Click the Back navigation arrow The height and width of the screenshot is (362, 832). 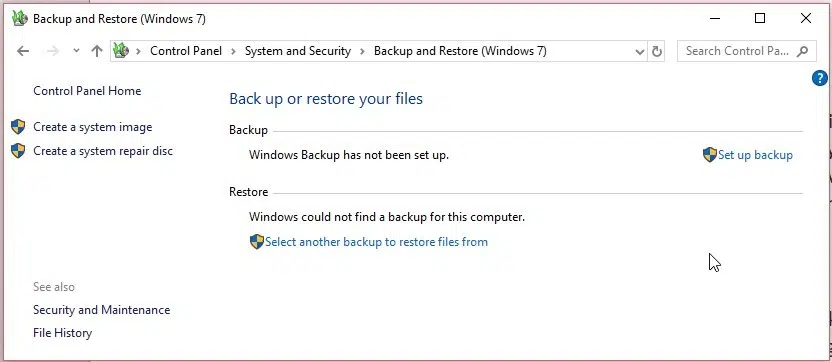(x=23, y=51)
